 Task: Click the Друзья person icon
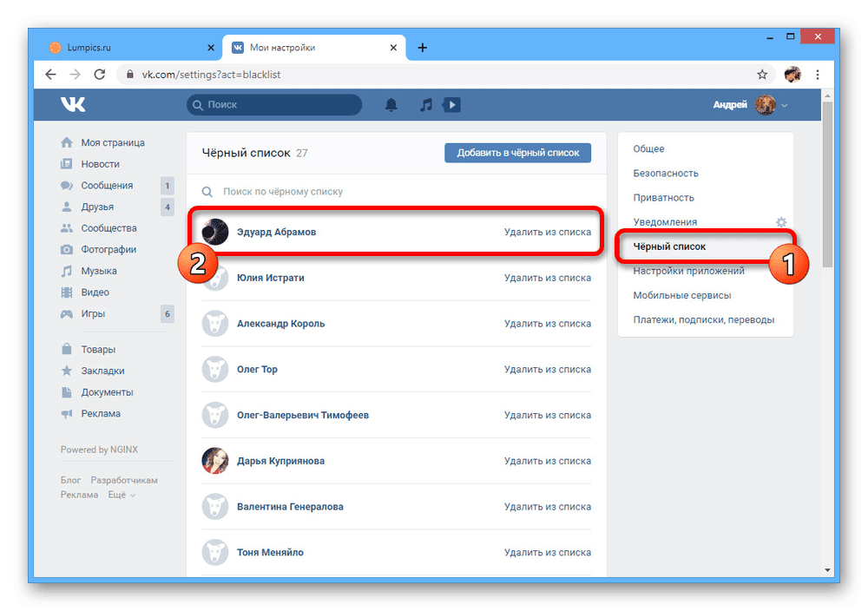click(x=67, y=207)
